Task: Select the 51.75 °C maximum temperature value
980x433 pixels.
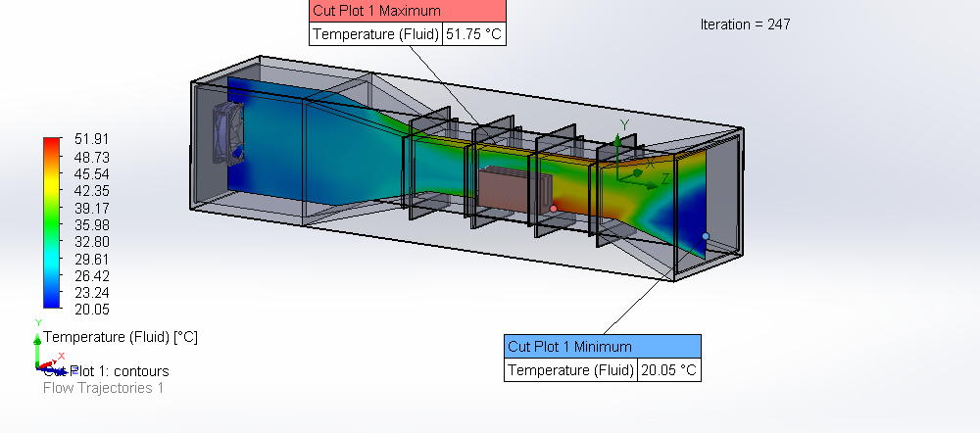Action: (x=473, y=33)
